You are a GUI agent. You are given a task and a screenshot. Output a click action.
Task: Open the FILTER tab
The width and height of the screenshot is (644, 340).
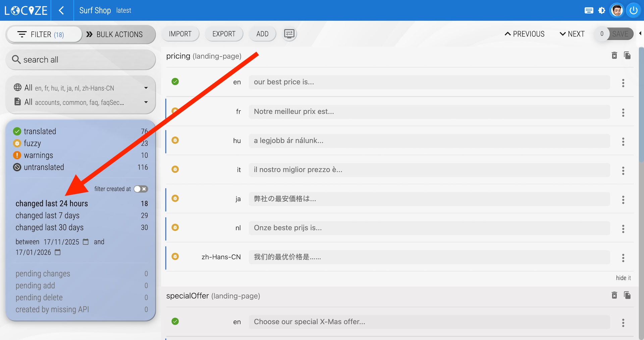coord(44,35)
